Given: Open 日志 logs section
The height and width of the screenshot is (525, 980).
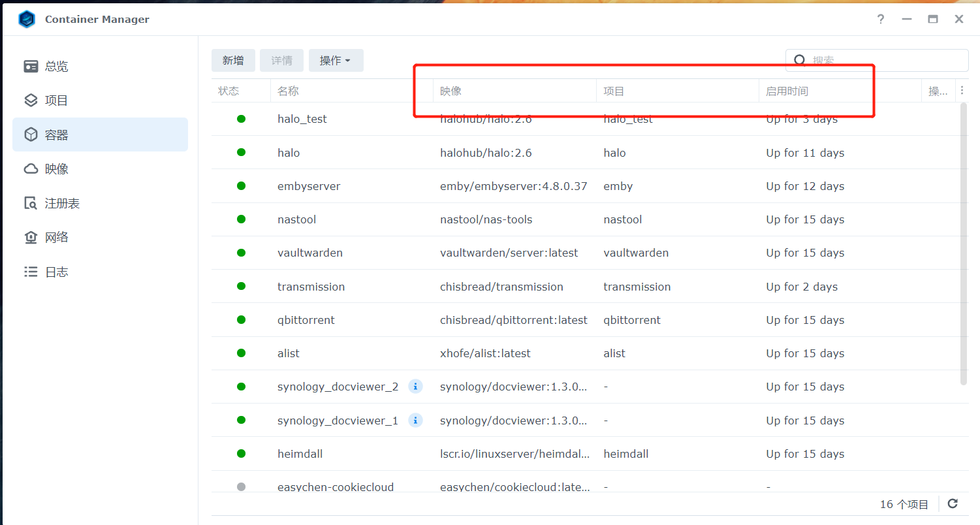Looking at the screenshot, I should point(100,272).
